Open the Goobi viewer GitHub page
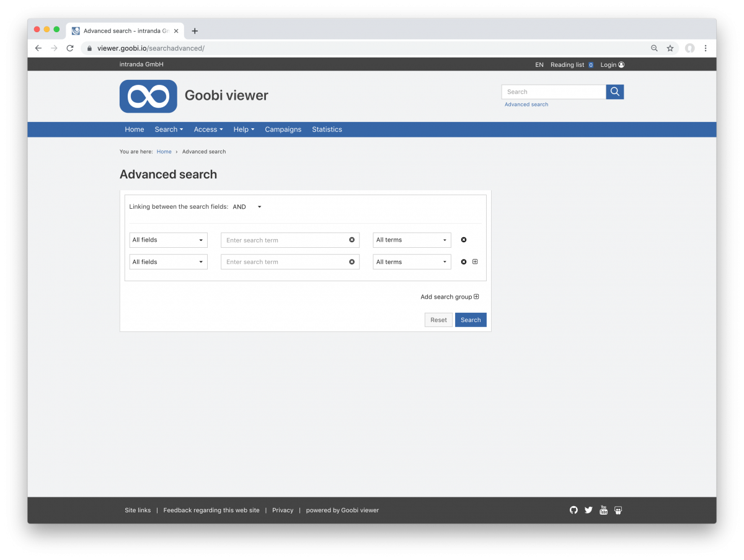744x560 pixels. 573,510
